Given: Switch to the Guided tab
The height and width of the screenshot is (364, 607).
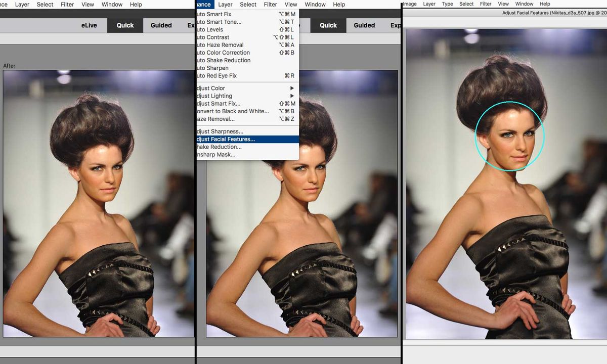Looking at the screenshot, I should 160,25.
